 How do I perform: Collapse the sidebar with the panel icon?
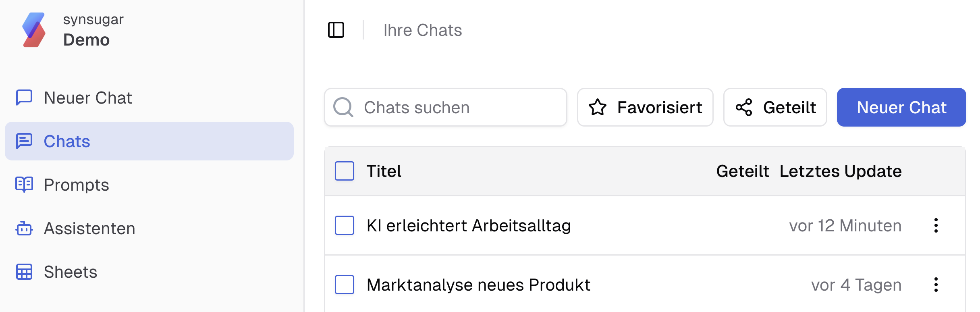[337, 30]
